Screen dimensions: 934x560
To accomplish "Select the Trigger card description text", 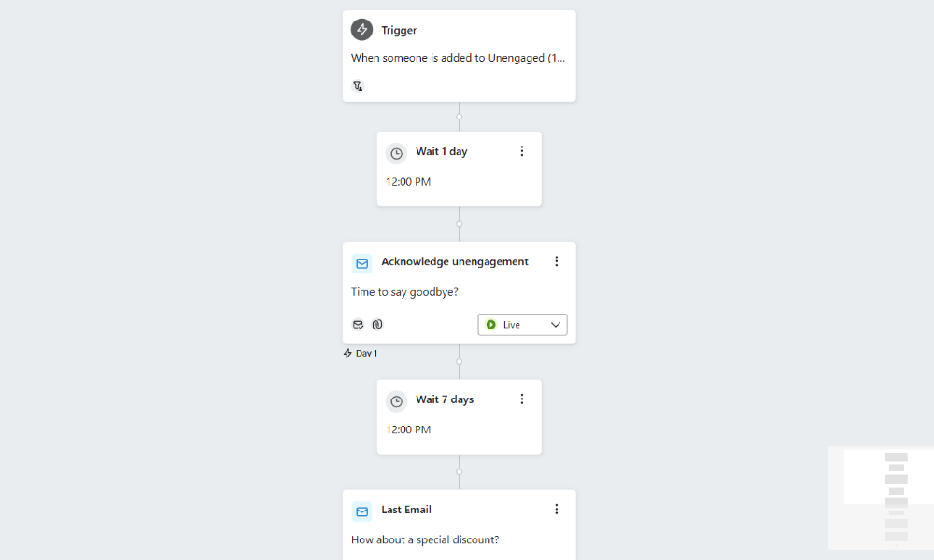I will [x=458, y=58].
